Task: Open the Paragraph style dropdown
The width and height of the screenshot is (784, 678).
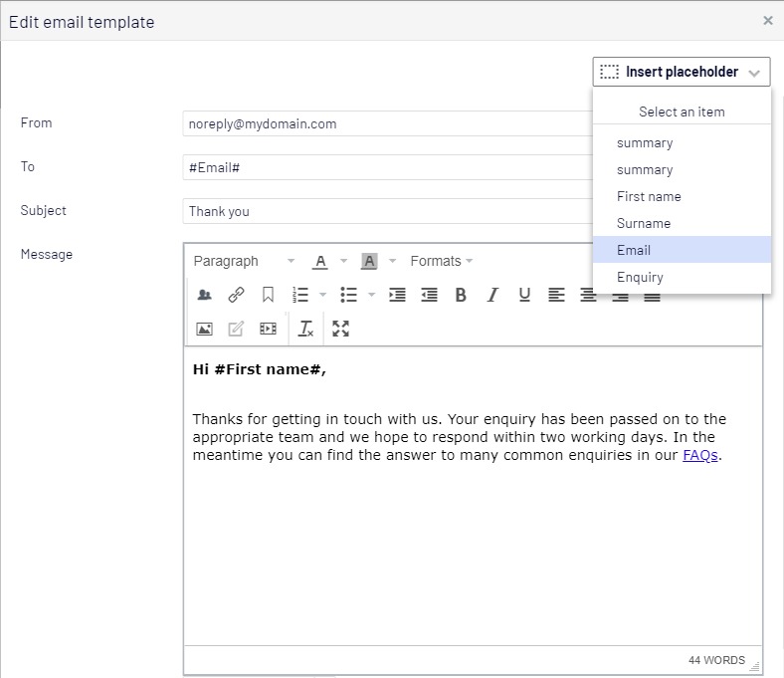Action: coord(244,261)
